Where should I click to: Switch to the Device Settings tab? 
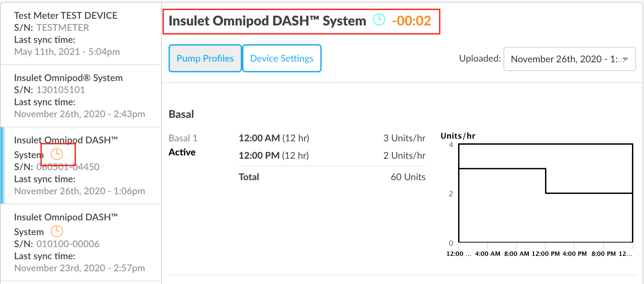click(x=282, y=58)
